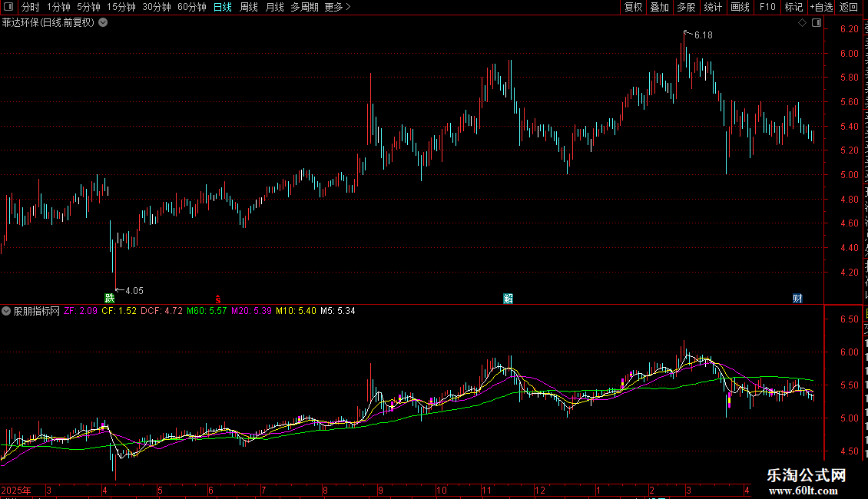Click the CF: 1.52 indicator value

[119, 311]
